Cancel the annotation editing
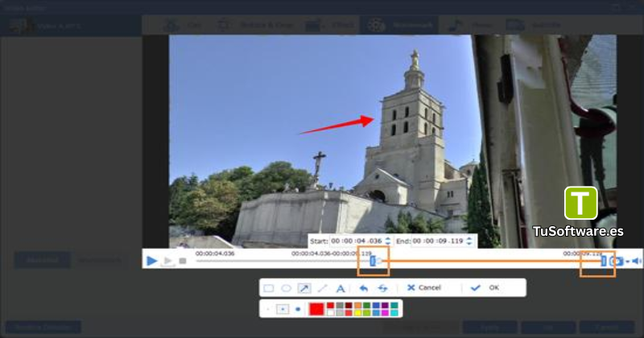644x338 pixels. coord(424,287)
